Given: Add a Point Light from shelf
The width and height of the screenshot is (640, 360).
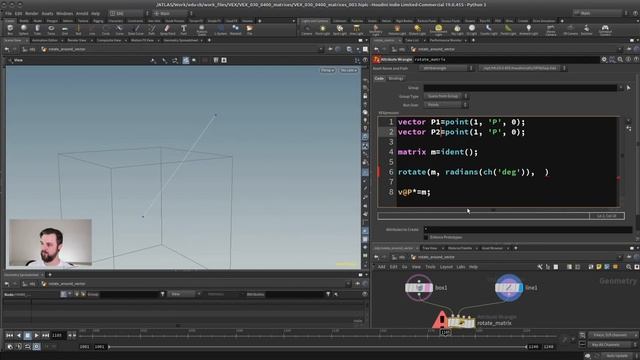Looking at the screenshot, I should 322,29.
